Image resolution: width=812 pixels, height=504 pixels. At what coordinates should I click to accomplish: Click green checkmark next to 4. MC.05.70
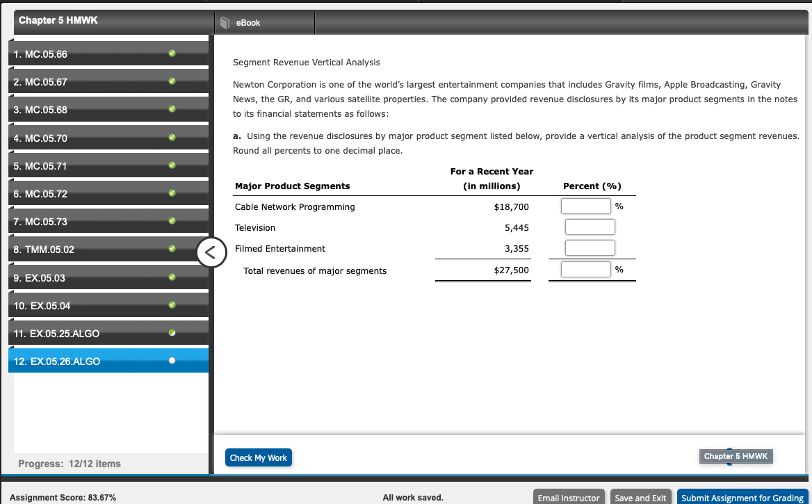[x=172, y=137]
